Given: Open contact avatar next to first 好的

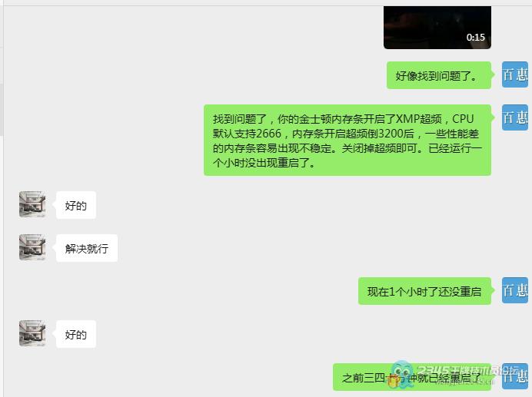Looking at the screenshot, I should 32,204.
